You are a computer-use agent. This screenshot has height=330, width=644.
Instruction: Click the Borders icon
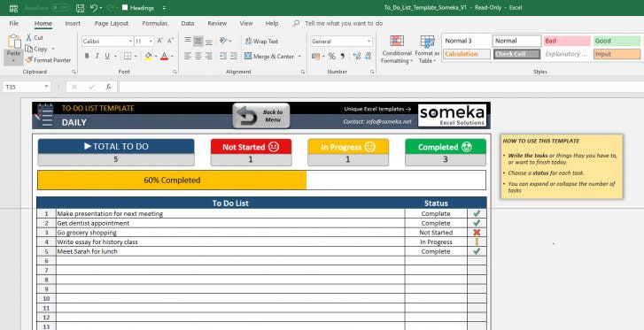click(x=128, y=57)
